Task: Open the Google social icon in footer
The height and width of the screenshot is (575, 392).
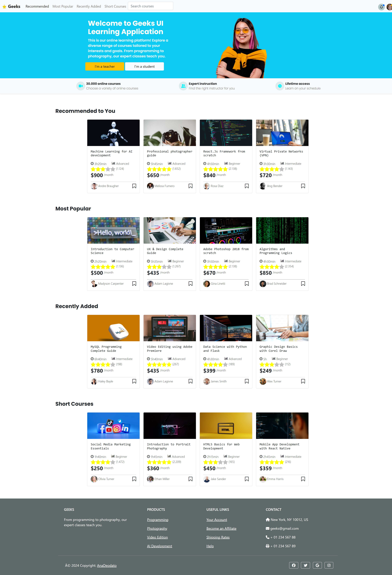Action: coord(317,565)
